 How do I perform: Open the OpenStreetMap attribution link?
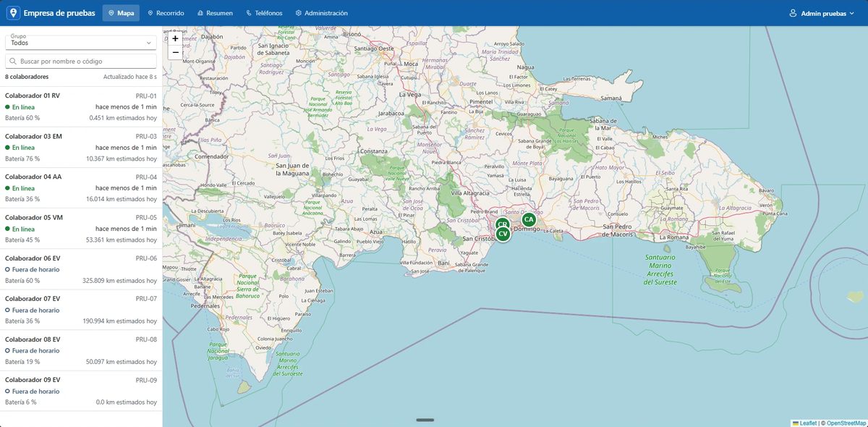(x=846, y=422)
